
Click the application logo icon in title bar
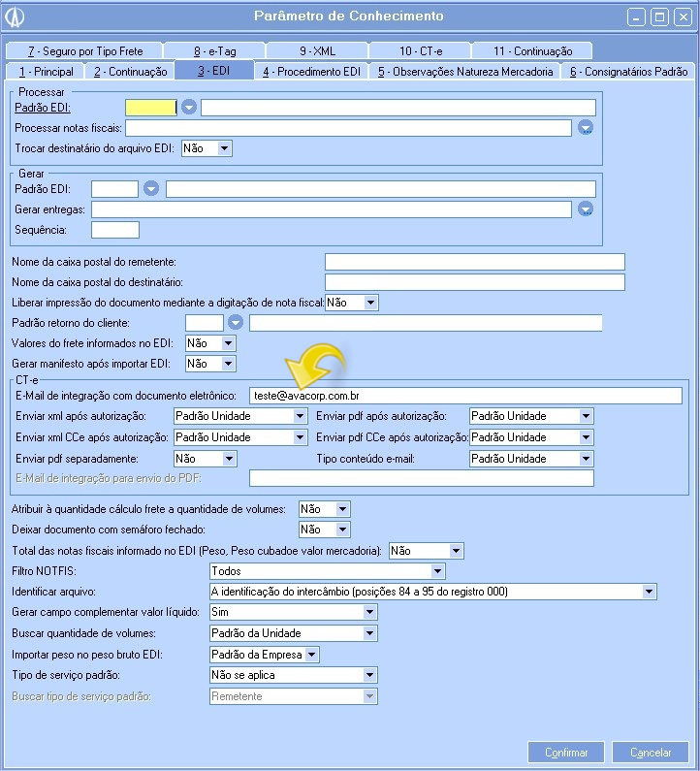pos(16,16)
